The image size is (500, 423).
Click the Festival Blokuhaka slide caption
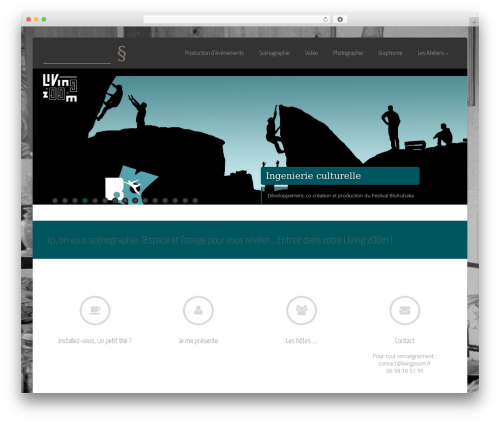tap(341, 196)
